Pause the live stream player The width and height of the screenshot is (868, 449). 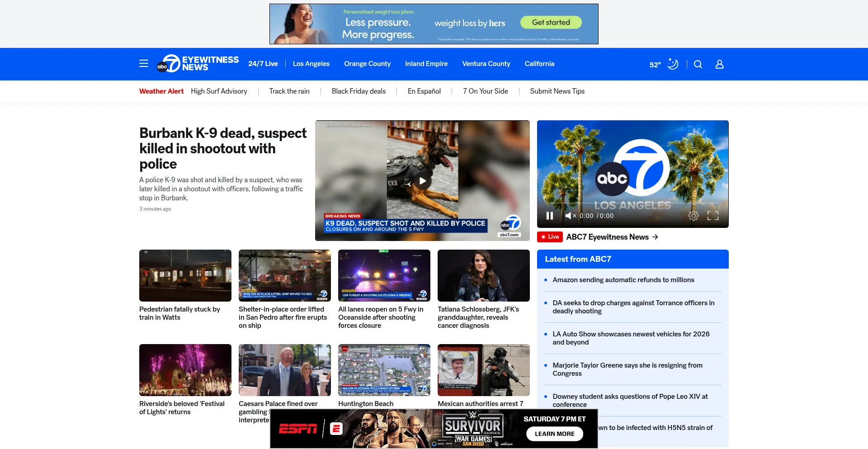(x=550, y=216)
